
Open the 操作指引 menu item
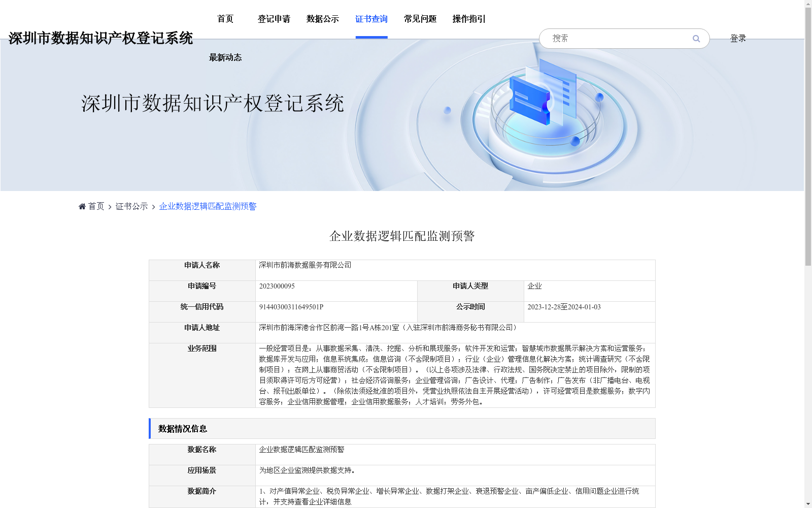coord(469,19)
